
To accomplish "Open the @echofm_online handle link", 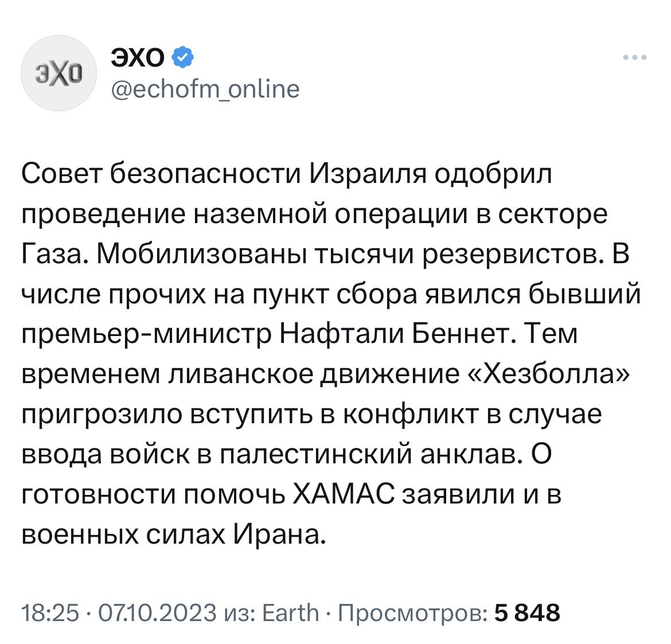I will pyautogui.click(x=204, y=89).
